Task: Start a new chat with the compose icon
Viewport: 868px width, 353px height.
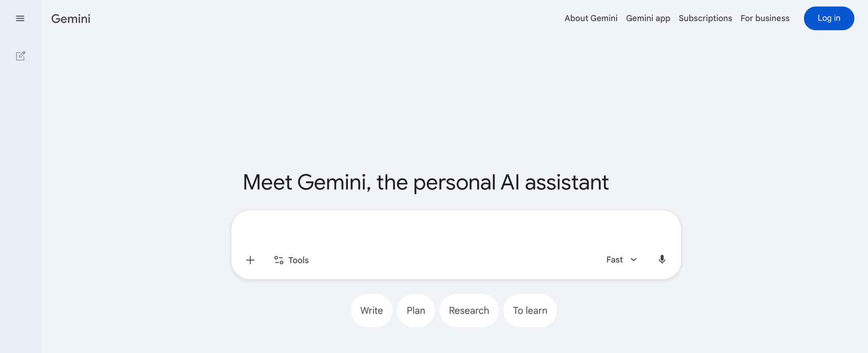Action: point(20,56)
